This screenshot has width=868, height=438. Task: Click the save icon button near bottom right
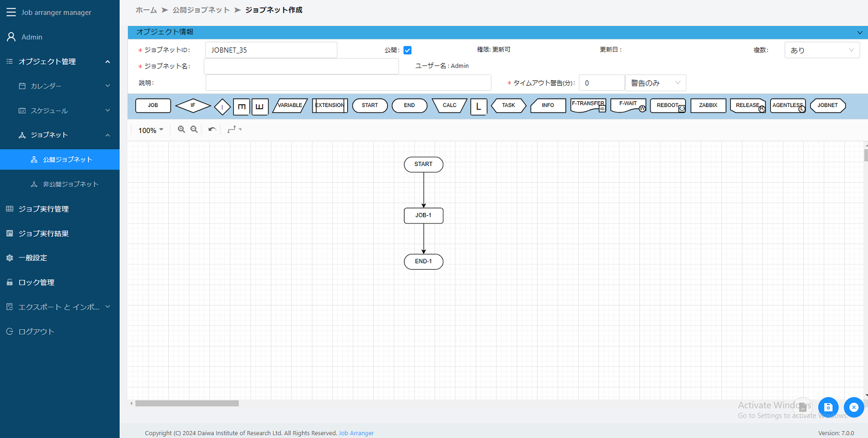[x=828, y=407]
